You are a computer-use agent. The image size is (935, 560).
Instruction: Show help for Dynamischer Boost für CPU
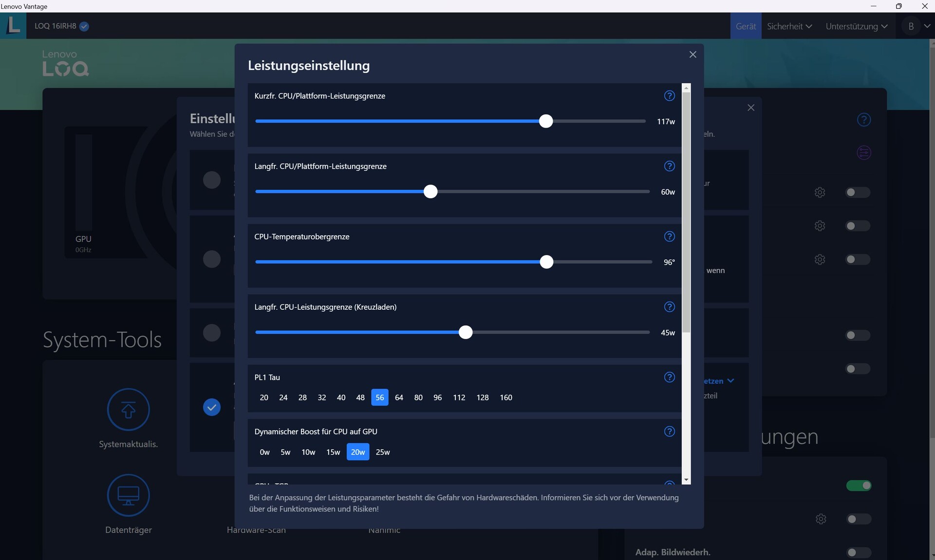click(669, 431)
